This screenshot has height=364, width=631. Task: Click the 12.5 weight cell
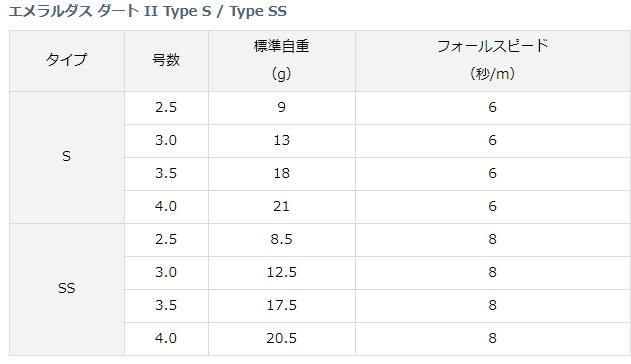(282, 273)
